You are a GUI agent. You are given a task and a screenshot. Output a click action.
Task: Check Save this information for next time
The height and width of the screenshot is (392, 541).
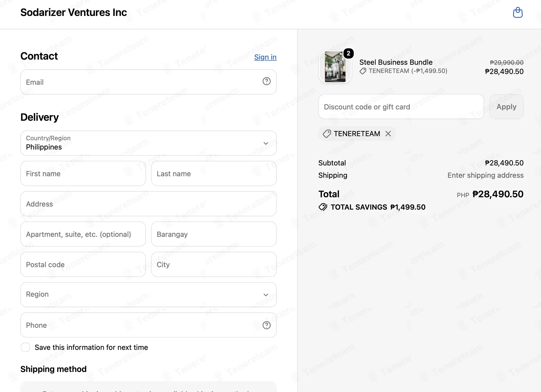point(25,347)
